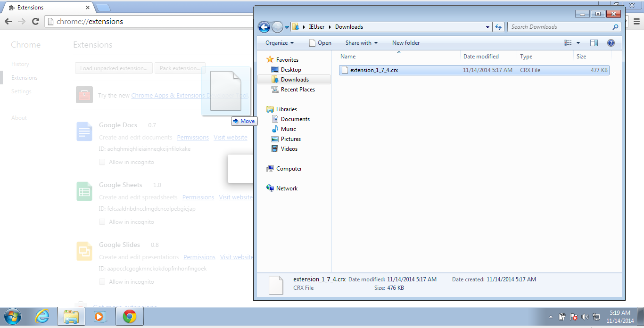Viewport: 644px width, 328px height.
Task: Toggle the preview pane icon
Action: coord(594,43)
